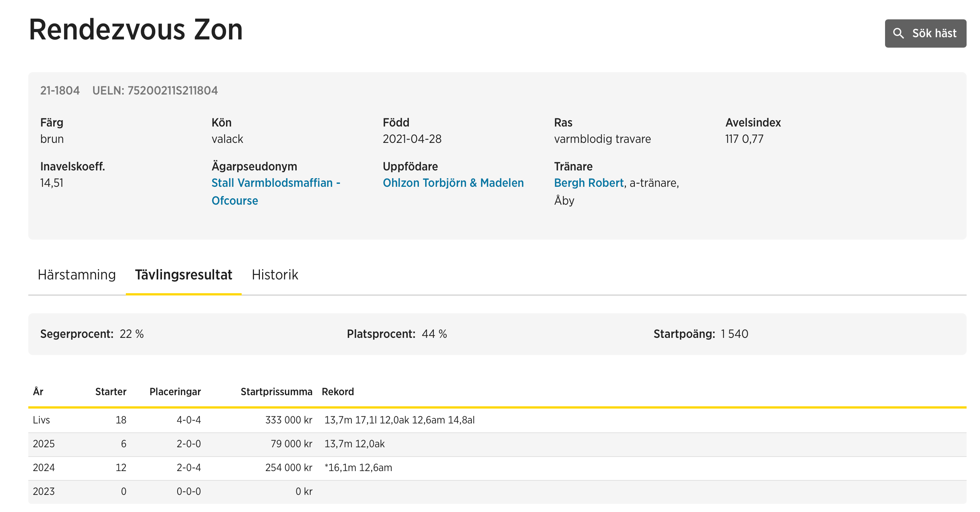
Task: Open trainer link Bergh Robert
Action: 589,183
